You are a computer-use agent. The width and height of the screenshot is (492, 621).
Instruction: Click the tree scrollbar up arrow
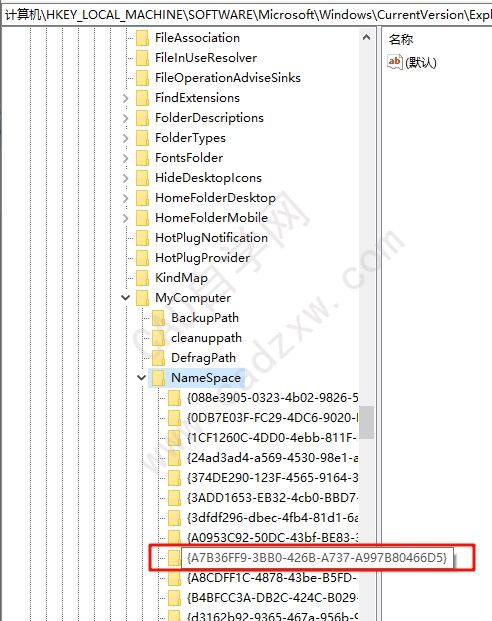366,38
